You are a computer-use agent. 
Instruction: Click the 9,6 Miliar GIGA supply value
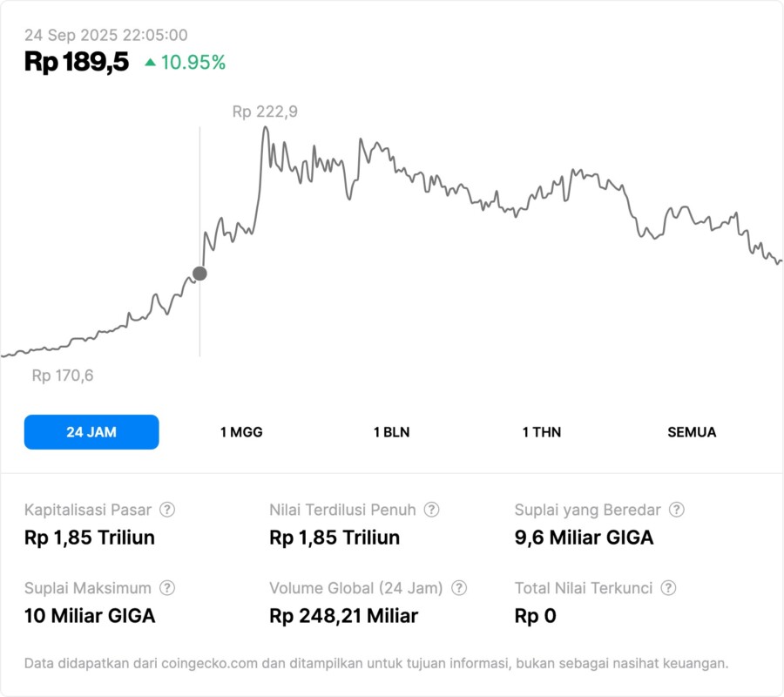584,538
